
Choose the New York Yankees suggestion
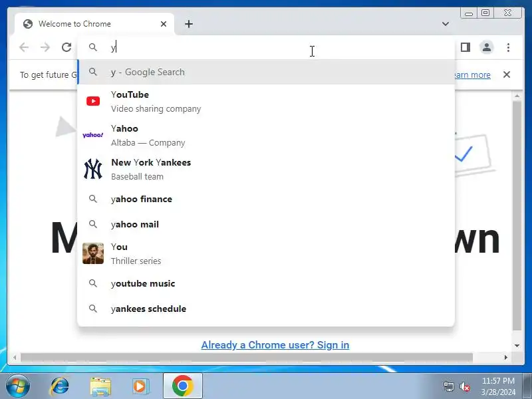click(x=266, y=169)
